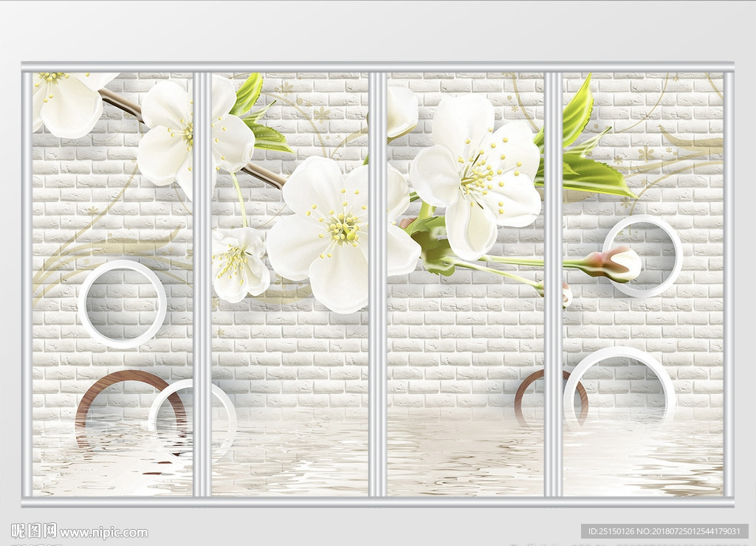The width and height of the screenshot is (756, 546).
Task: Click the ID:25150126 NO:20180725012544179031 text
Action: [x=664, y=531]
